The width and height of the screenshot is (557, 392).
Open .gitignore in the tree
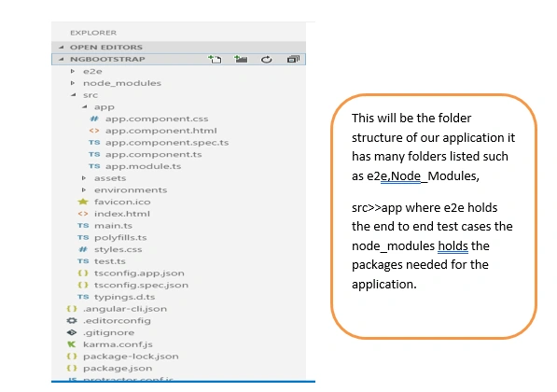click(x=109, y=332)
